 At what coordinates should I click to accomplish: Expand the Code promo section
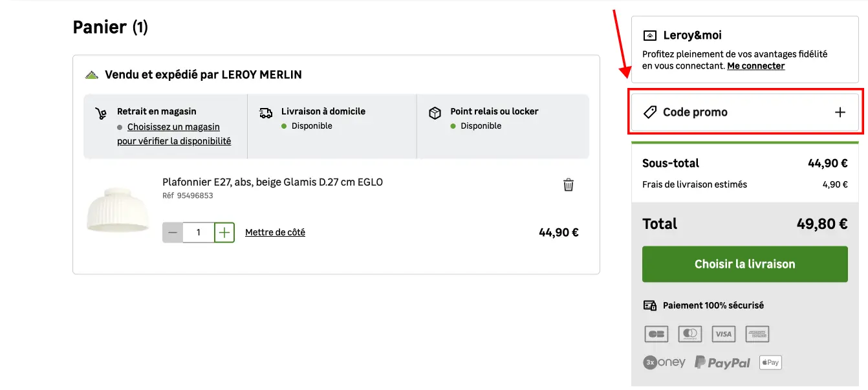840,111
